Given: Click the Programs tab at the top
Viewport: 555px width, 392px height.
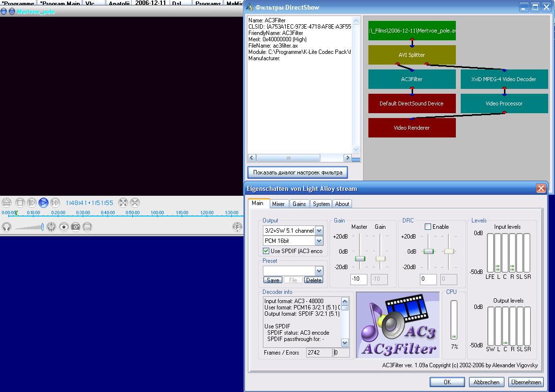Looking at the screenshot, I should [x=208, y=3].
